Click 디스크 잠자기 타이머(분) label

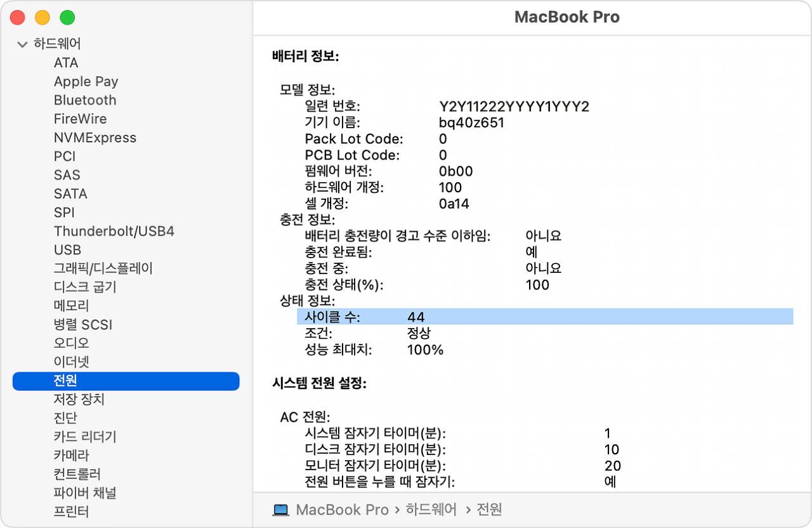tap(376, 449)
